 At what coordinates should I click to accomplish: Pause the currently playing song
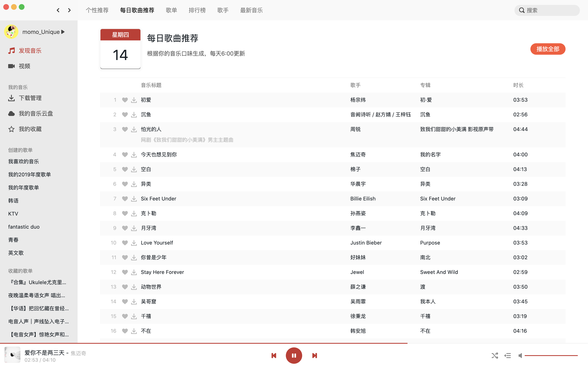[294, 355]
